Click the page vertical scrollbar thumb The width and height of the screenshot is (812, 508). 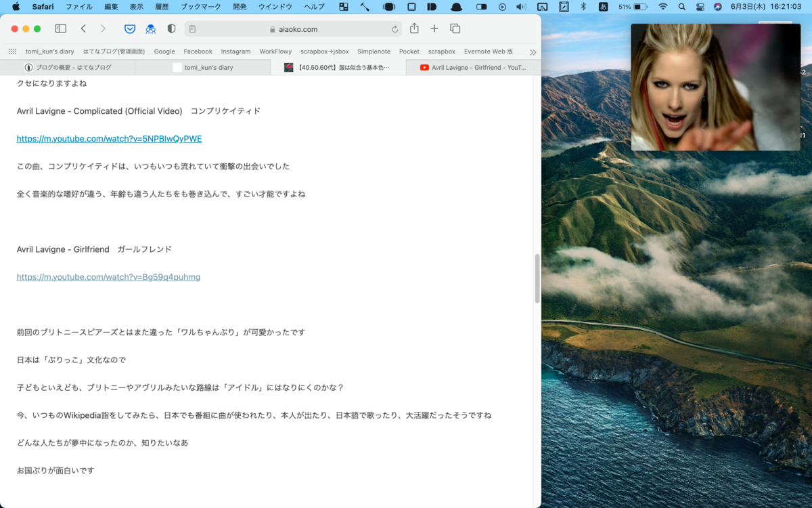[x=537, y=278]
